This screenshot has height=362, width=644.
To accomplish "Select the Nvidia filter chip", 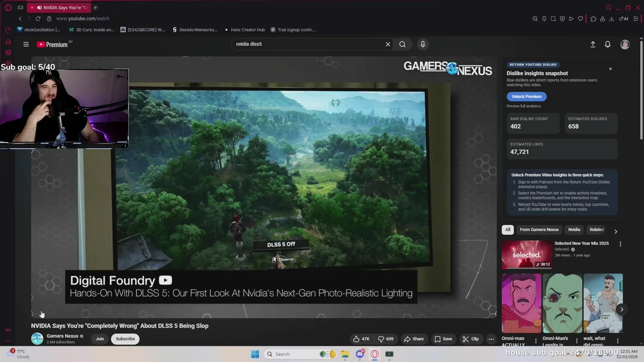I will pos(574,230).
